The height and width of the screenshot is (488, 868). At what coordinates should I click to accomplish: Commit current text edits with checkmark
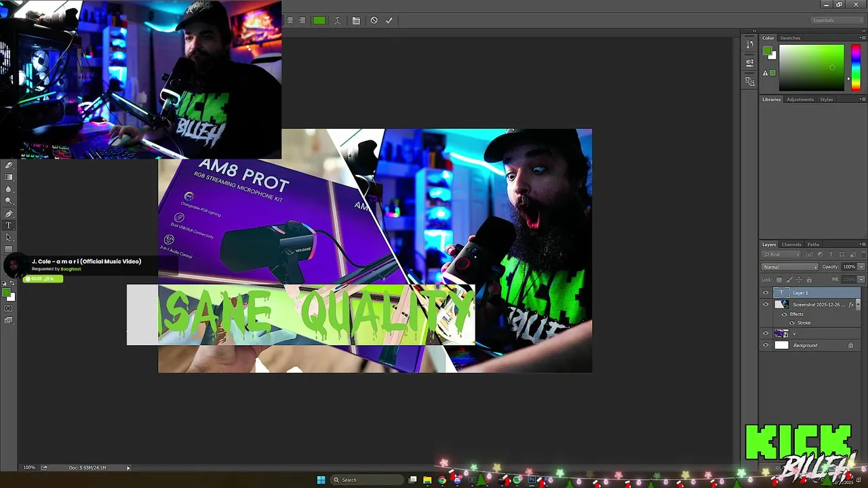(389, 20)
